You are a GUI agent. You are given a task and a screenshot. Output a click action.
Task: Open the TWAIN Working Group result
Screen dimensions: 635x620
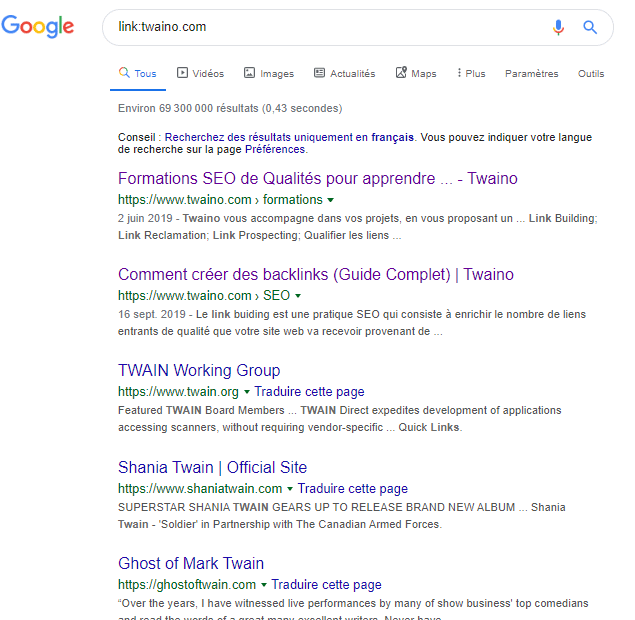click(x=199, y=371)
